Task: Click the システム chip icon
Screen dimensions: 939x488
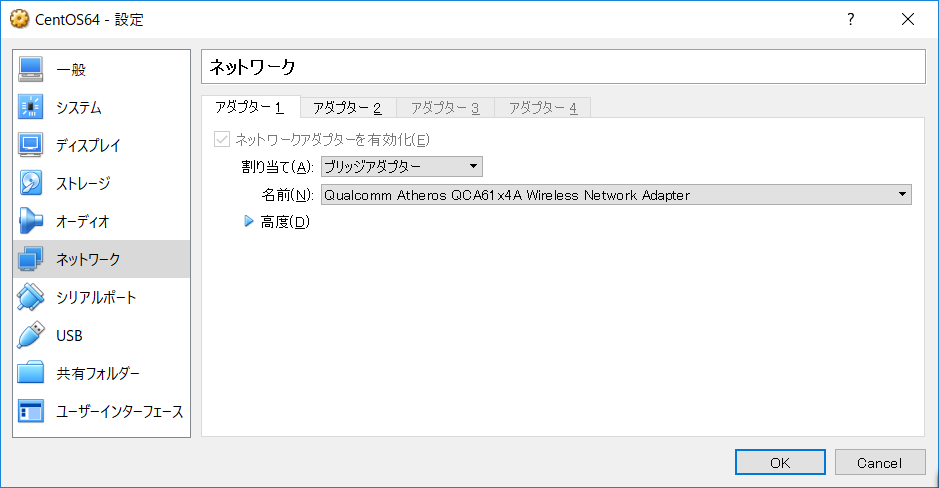Action: [30, 107]
